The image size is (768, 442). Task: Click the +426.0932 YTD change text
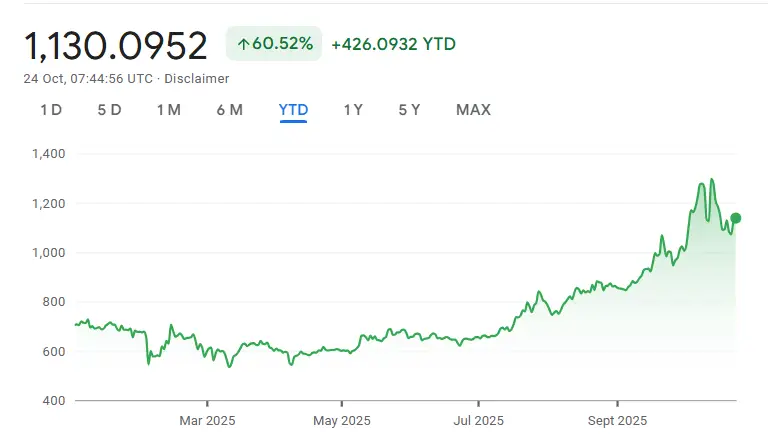click(393, 44)
